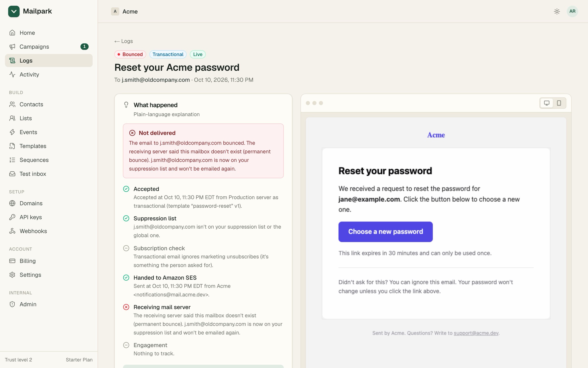Click the What happened lightbulb icon
Viewport: 588px width, 368px height.
click(126, 105)
